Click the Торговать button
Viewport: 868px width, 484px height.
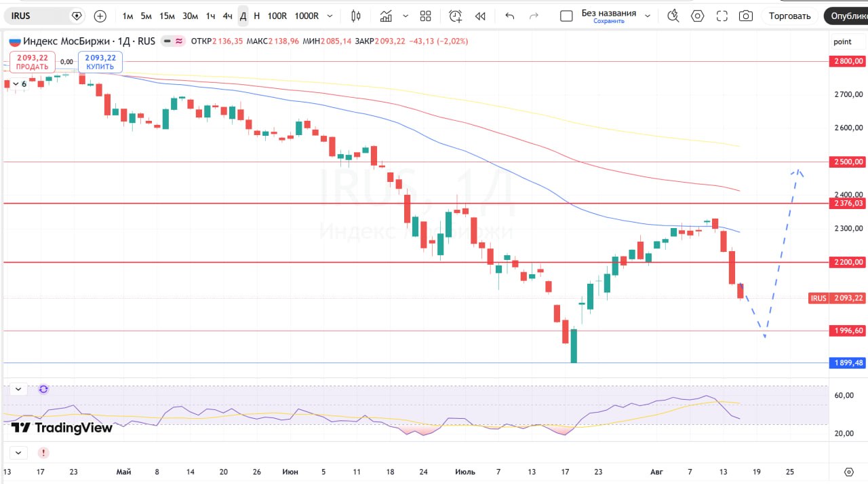[789, 16]
